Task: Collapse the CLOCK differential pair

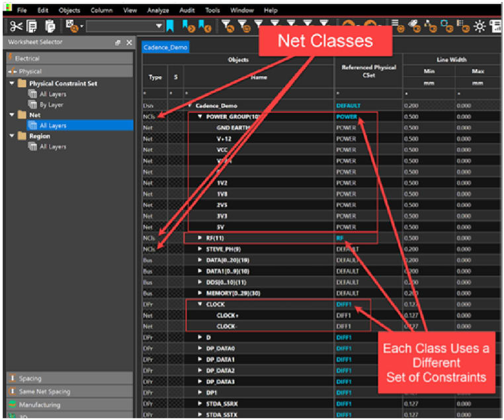Action: pyautogui.click(x=200, y=304)
